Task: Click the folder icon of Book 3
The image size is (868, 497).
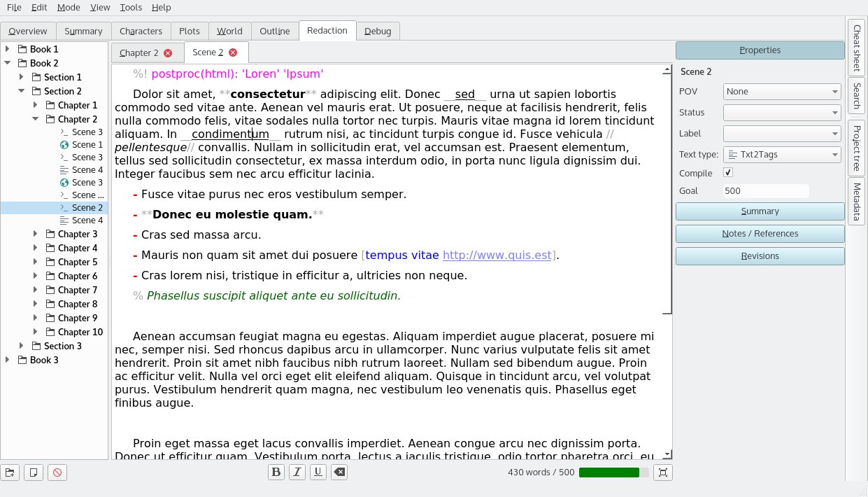Action: [22, 360]
